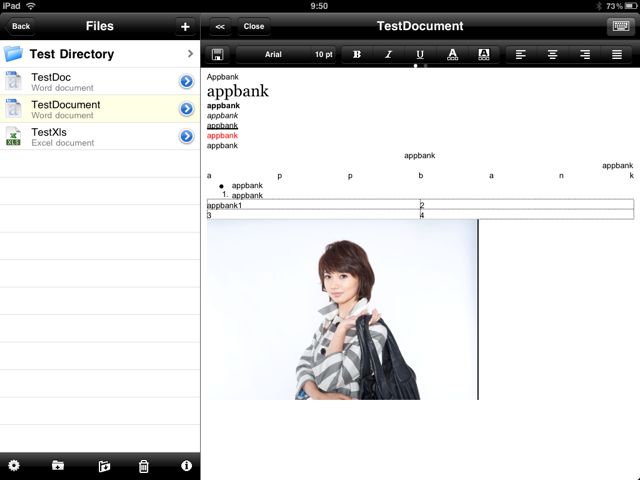Tap the Wi-Fi indicator in status bar

[x=31, y=6]
